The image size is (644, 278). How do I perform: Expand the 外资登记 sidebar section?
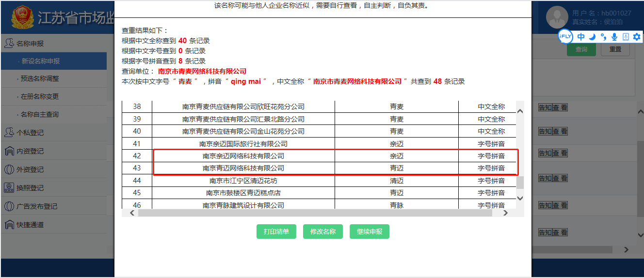tap(53, 170)
